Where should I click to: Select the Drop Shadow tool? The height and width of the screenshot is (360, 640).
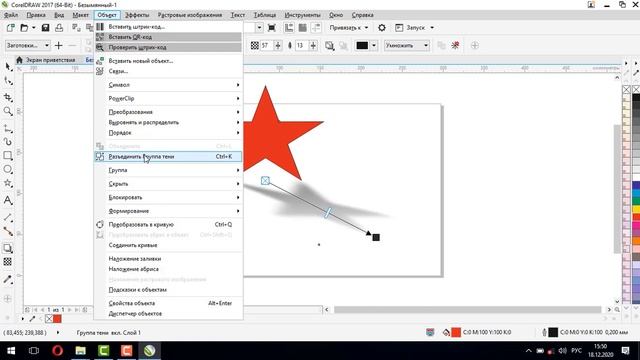[x=8, y=248]
